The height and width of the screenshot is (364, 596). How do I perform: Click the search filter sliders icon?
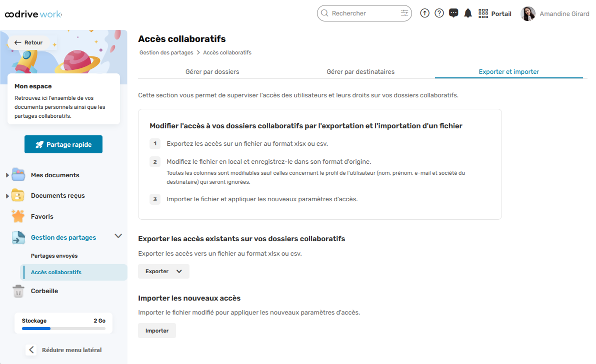point(404,13)
